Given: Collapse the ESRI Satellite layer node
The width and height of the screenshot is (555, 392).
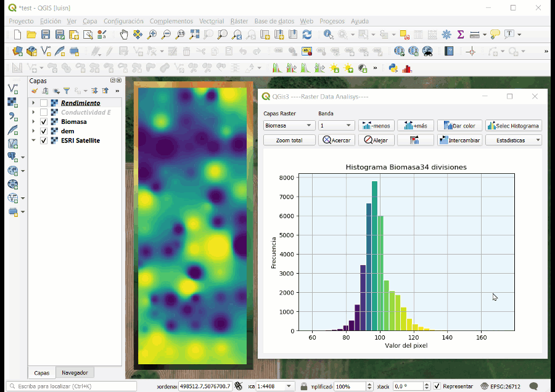Looking at the screenshot, I should click(x=33, y=141).
